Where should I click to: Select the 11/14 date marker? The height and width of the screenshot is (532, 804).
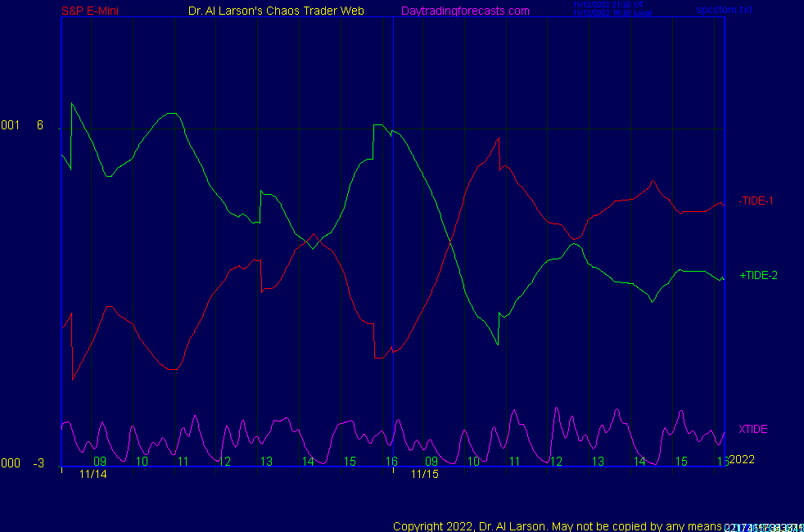[93, 474]
